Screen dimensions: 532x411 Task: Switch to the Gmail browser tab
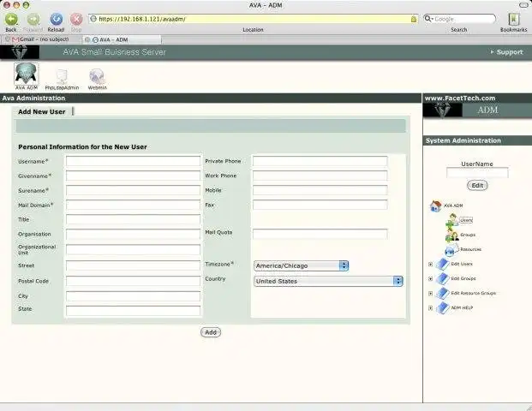41,39
